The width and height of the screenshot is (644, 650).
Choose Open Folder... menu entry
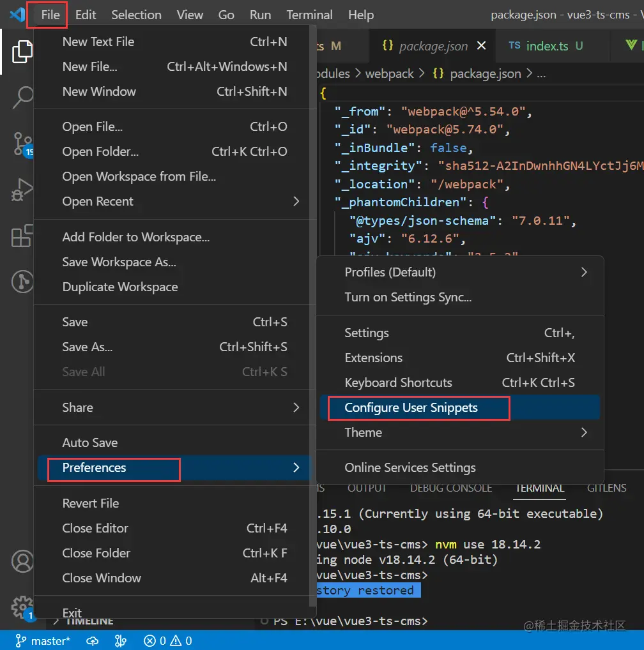pos(174,152)
